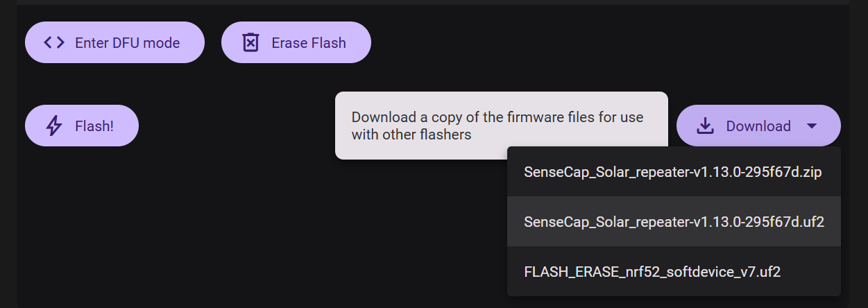Start flashing with the Flash! button
The image size is (868, 308).
pyautogui.click(x=82, y=126)
